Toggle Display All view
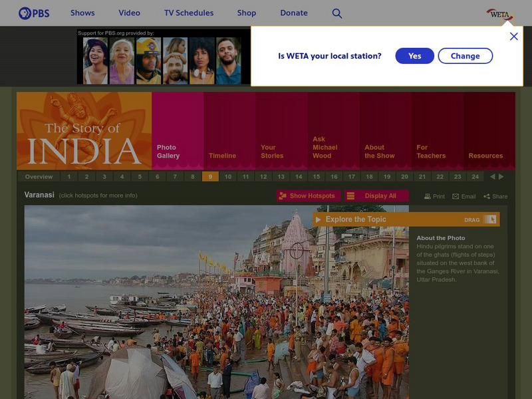The height and width of the screenshot is (399, 532). point(374,196)
